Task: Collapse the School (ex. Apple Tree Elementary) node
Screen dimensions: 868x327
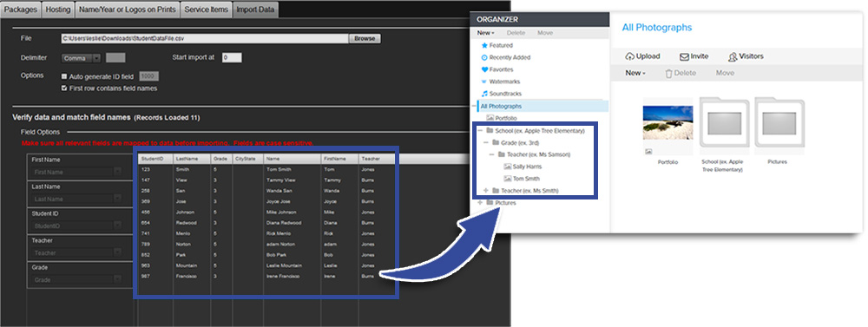Action: click(480, 131)
